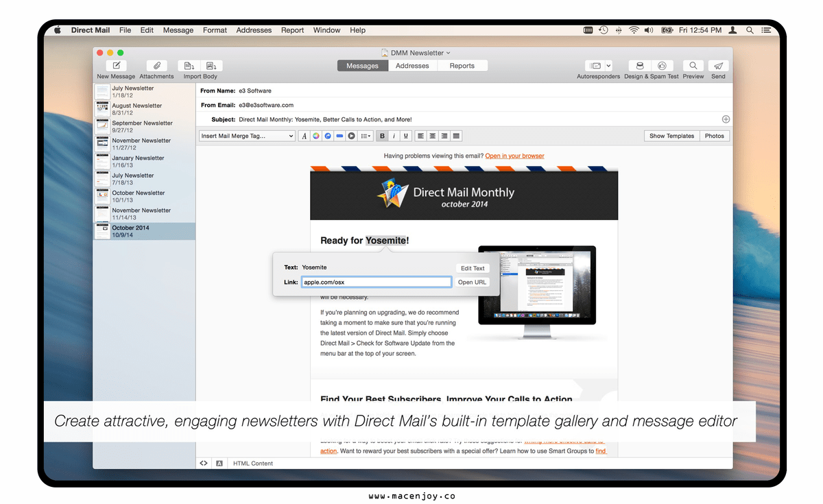Insert video using play icon
Image resolution: width=823 pixels, height=504 pixels.
(351, 136)
